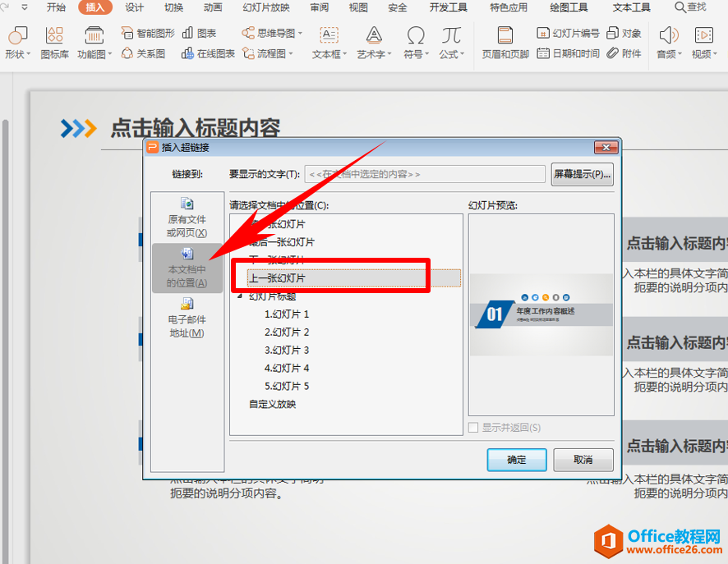Select Existing File or Web Page link type
This screenshot has height=564, width=728.
[187, 218]
